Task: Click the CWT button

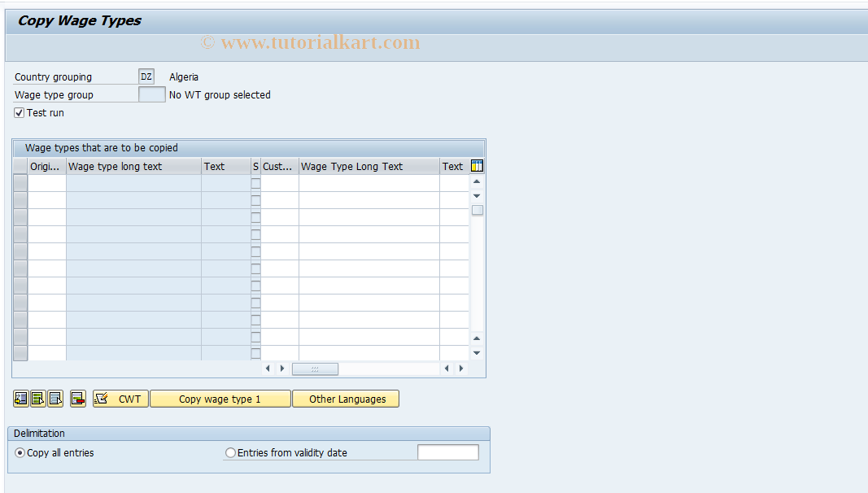Action: coord(120,399)
